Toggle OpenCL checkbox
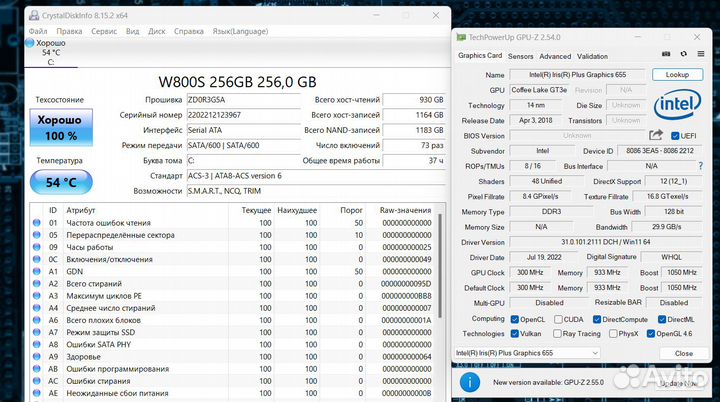The width and height of the screenshot is (720, 402). click(515, 319)
